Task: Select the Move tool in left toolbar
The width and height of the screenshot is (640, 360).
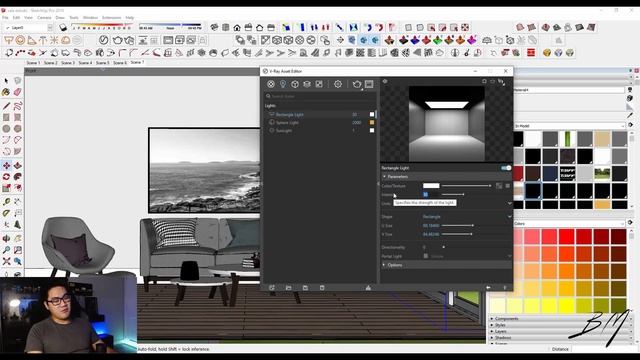Action: 6,165
